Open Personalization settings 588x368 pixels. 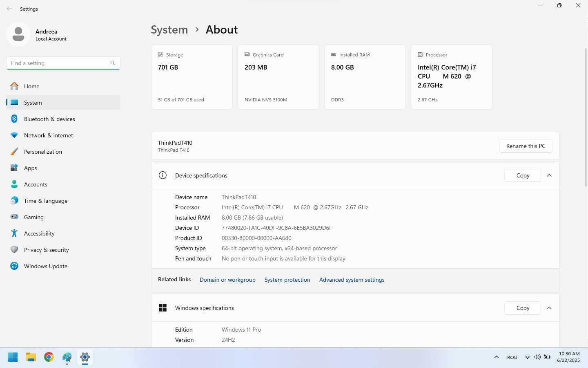[x=63, y=152]
